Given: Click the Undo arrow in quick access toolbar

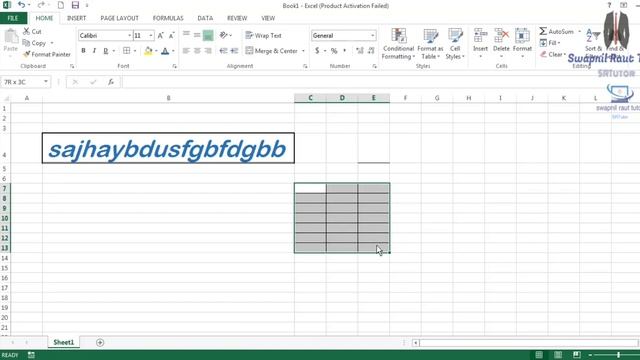Looking at the screenshot, I should (21, 5).
